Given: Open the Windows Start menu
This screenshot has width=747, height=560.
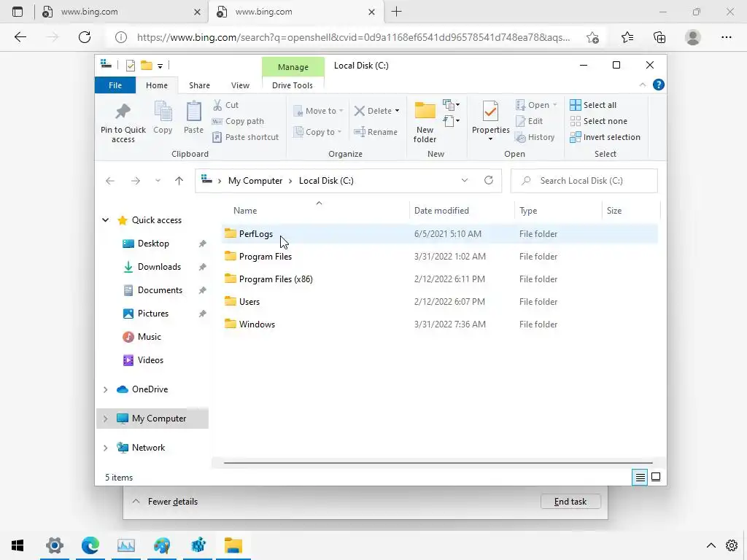Looking at the screenshot, I should click(18, 545).
